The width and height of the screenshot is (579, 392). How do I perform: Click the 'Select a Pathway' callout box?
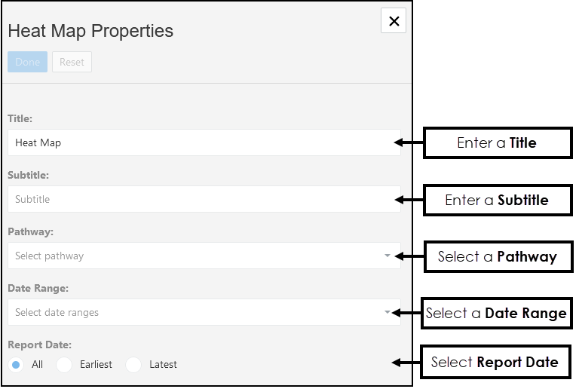[x=497, y=256]
